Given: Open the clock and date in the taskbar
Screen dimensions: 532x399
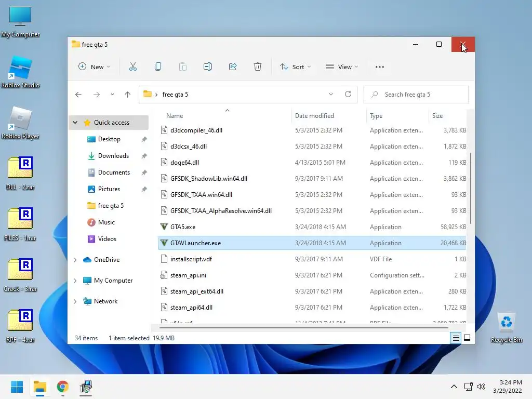Looking at the screenshot, I should tap(508, 387).
